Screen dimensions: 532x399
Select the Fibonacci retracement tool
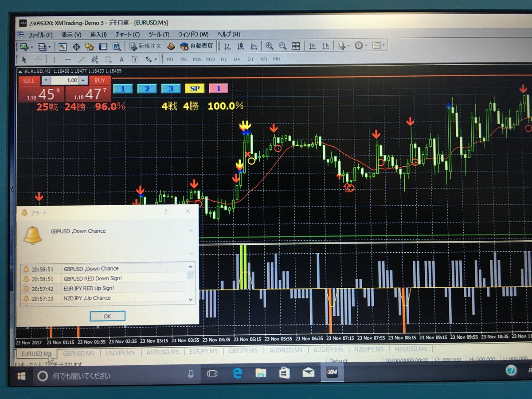(108, 59)
